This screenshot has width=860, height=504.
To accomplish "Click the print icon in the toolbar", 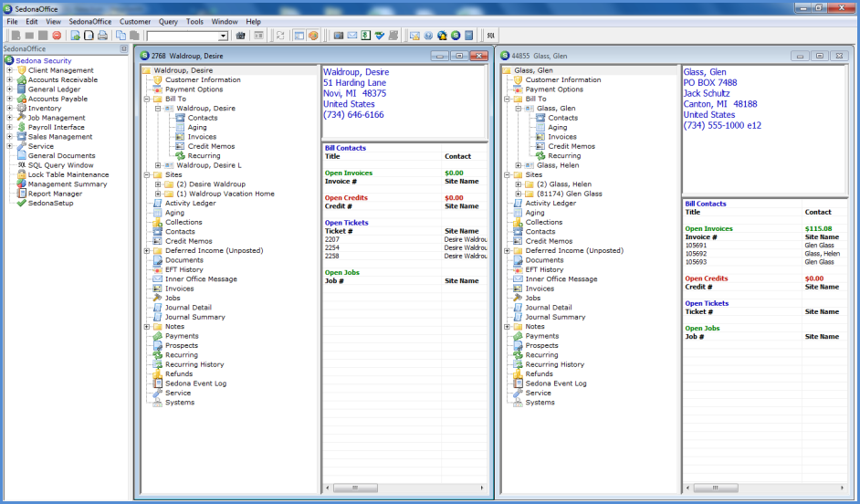I will [102, 36].
